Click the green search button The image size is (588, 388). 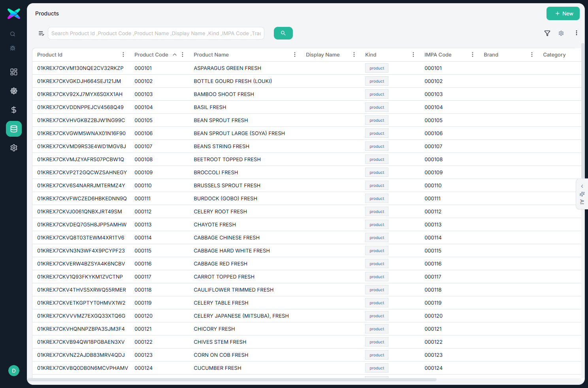[x=283, y=33]
